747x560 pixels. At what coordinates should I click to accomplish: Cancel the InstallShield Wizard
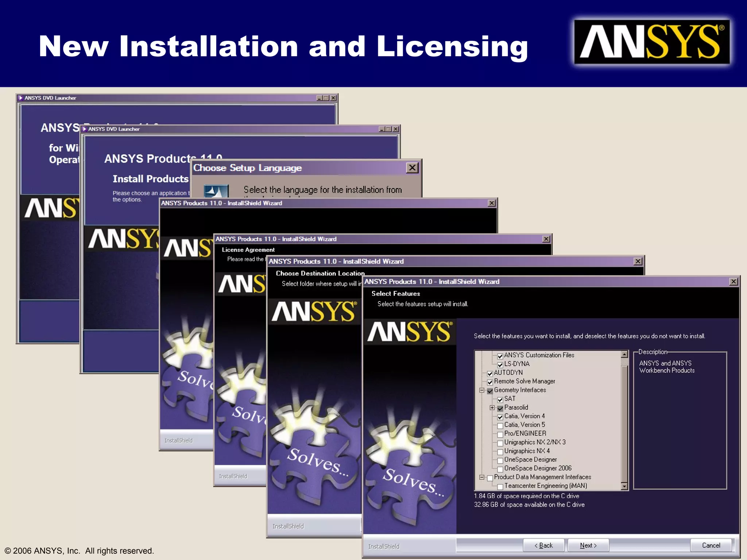click(711, 545)
